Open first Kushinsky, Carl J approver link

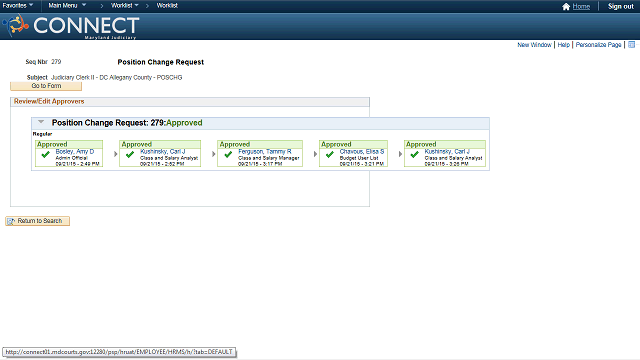pos(162,151)
